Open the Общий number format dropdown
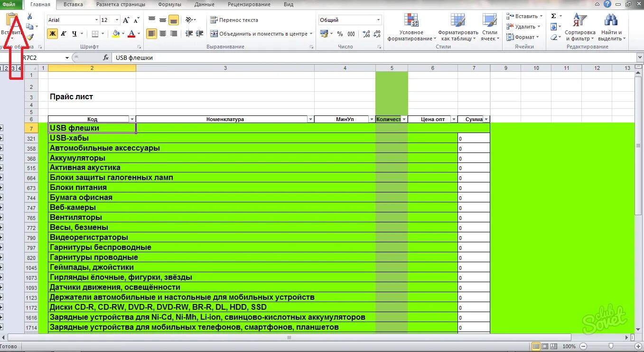The height and width of the screenshot is (352, 644). [x=379, y=20]
